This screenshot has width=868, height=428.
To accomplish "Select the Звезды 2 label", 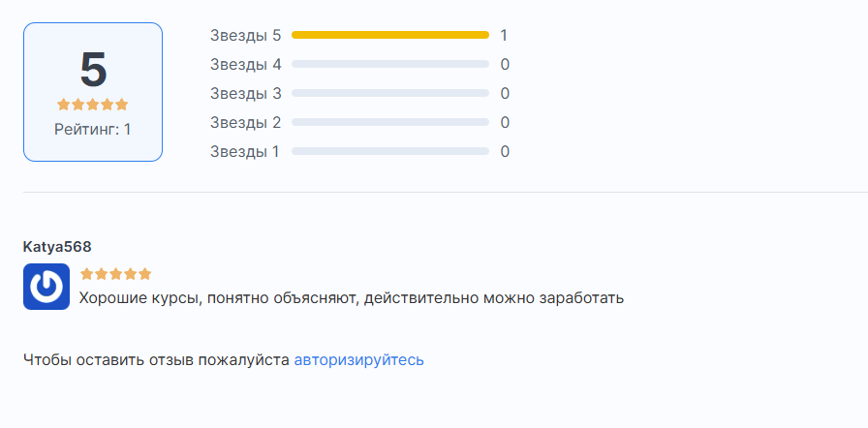I will (246, 122).
